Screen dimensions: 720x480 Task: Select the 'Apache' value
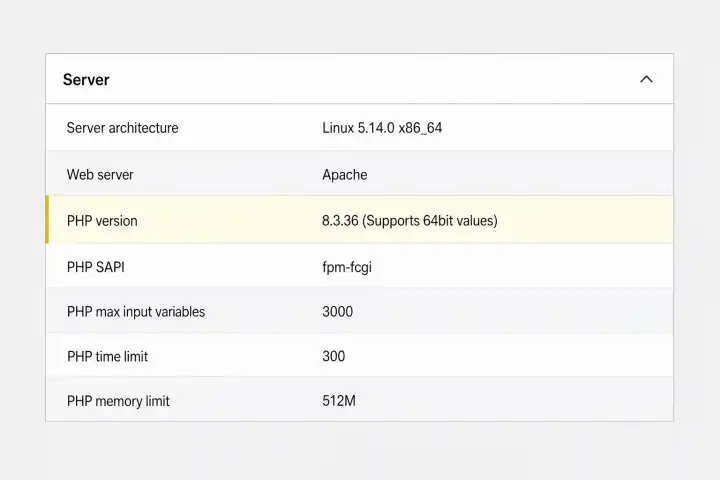click(344, 175)
